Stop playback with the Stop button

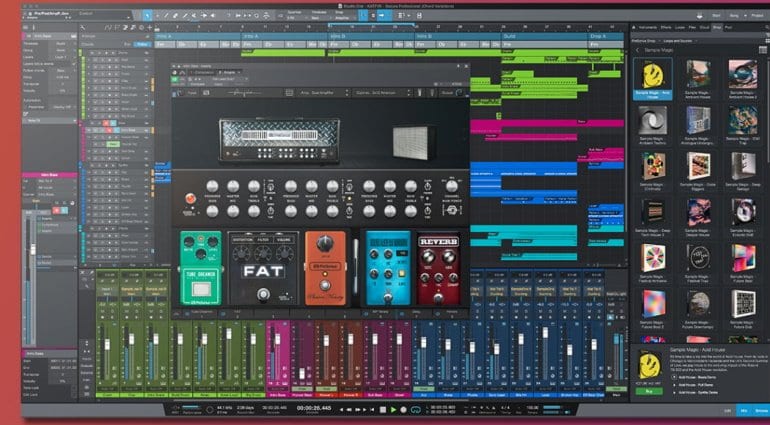click(x=383, y=409)
